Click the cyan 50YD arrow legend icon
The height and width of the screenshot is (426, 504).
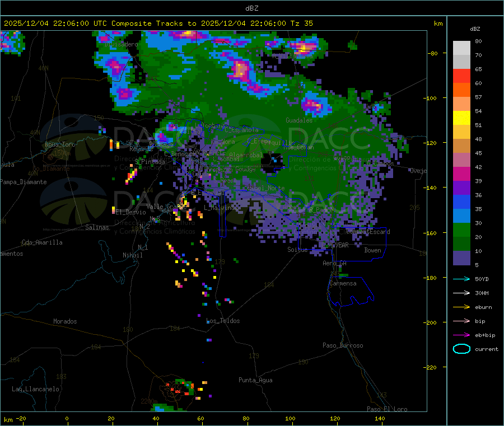461,279
